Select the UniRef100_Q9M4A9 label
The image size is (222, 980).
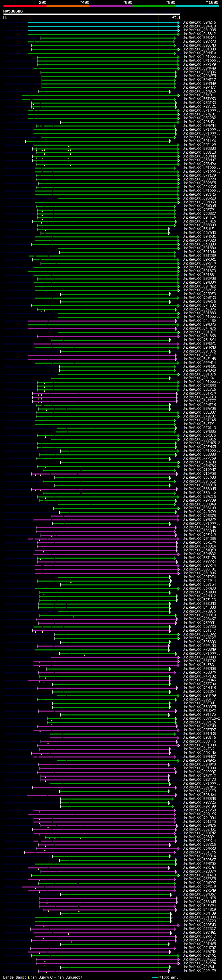pyautogui.click(x=199, y=68)
